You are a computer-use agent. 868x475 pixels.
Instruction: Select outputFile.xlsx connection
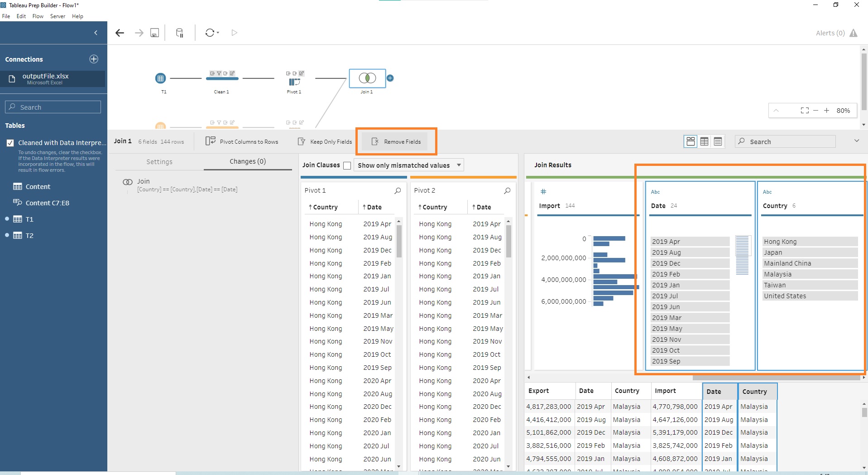[53, 79]
